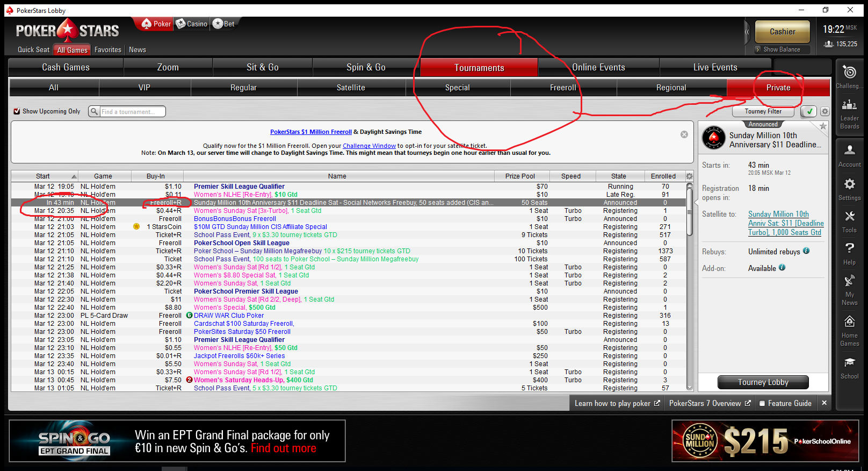The height and width of the screenshot is (471, 868).
Task: Switch to the Zoom tab
Action: 168,67
